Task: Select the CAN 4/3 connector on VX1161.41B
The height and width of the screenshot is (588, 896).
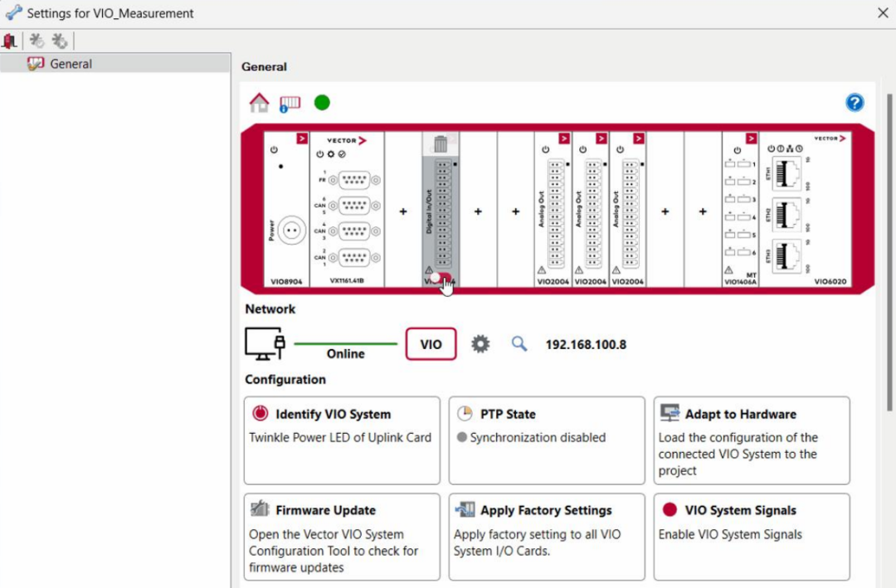Action: click(354, 231)
